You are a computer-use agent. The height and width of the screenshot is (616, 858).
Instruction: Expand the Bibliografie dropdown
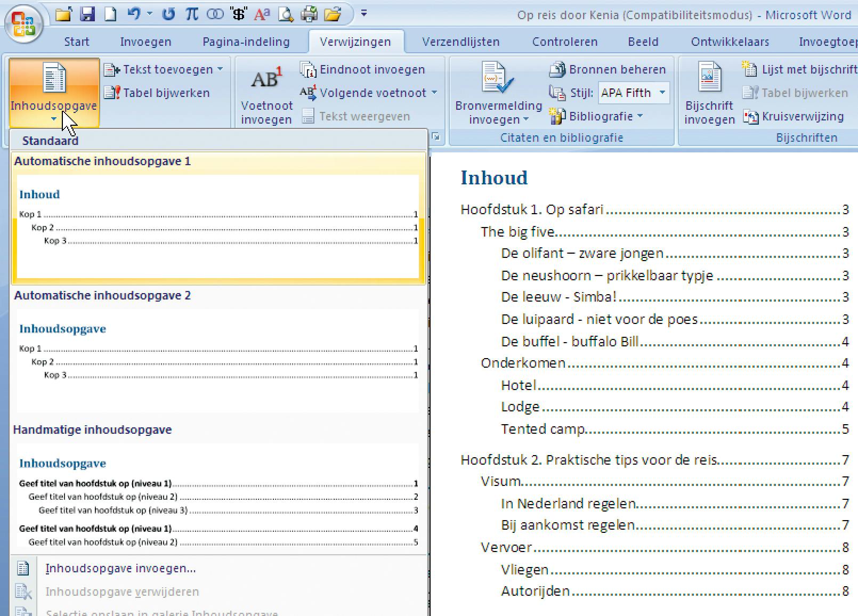pyautogui.click(x=640, y=116)
